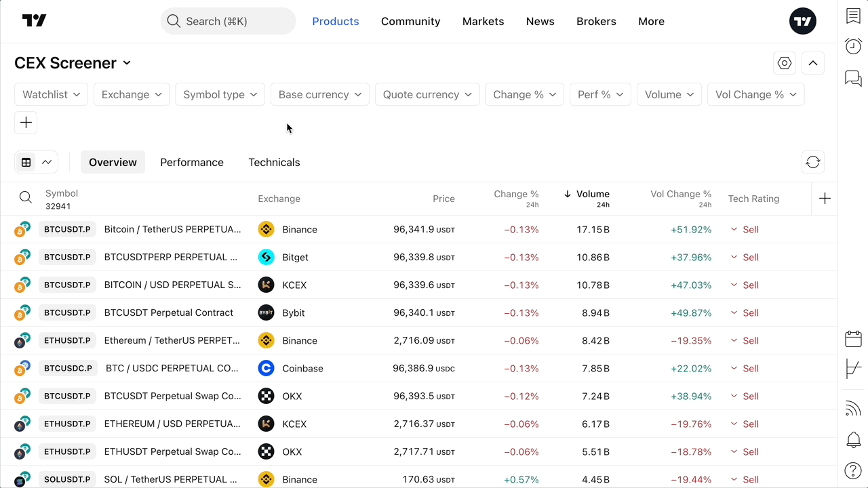Screen dimensions: 868x488
Task: Sort by Exchange column header
Action: (279, 199)
